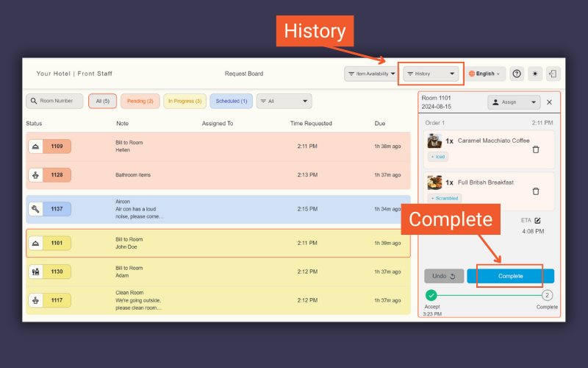The width and height of the screenshot is (588, 368).
Task: Change language from English selector
Action: click(485, 74)
